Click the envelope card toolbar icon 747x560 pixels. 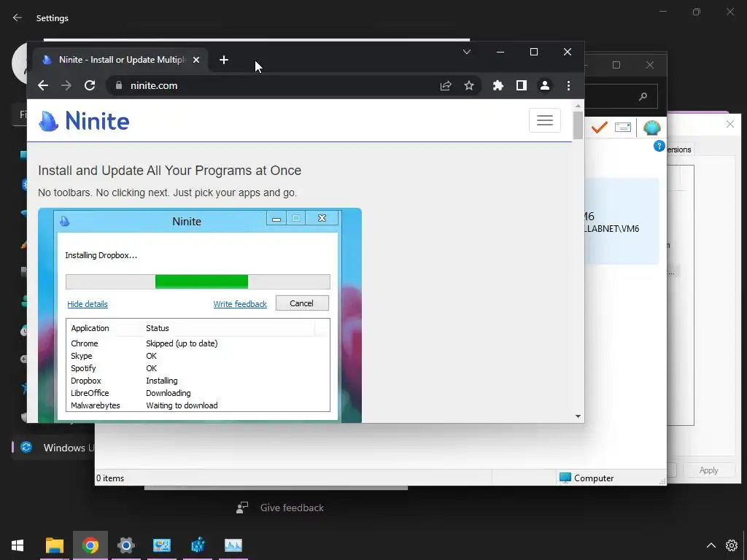pos(623,127)
